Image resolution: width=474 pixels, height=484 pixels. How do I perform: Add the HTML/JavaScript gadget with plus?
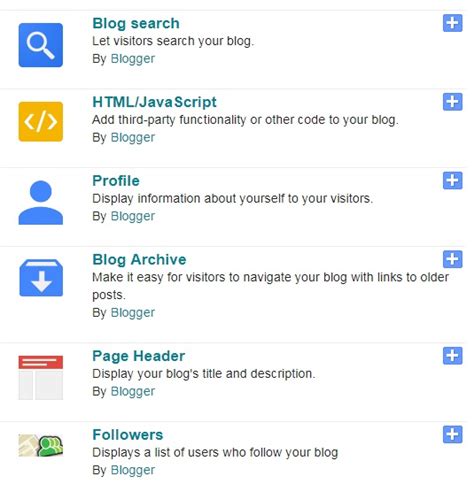pos(452,102)
